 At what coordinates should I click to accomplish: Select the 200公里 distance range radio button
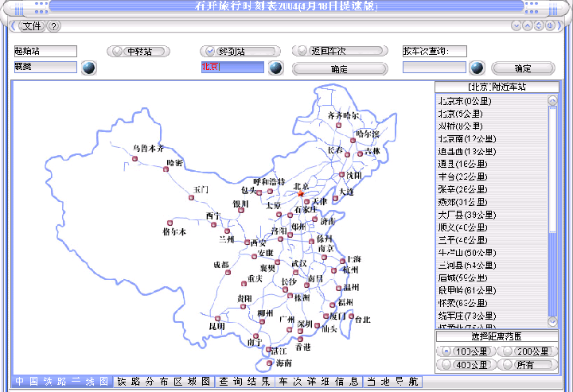coord(528,351)
